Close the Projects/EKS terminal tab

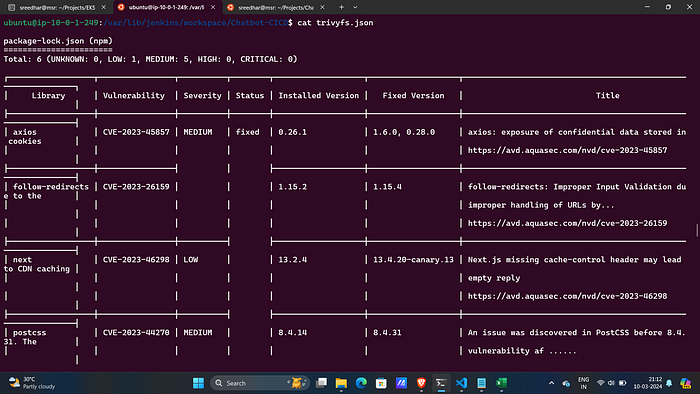[x=104, y=7]
